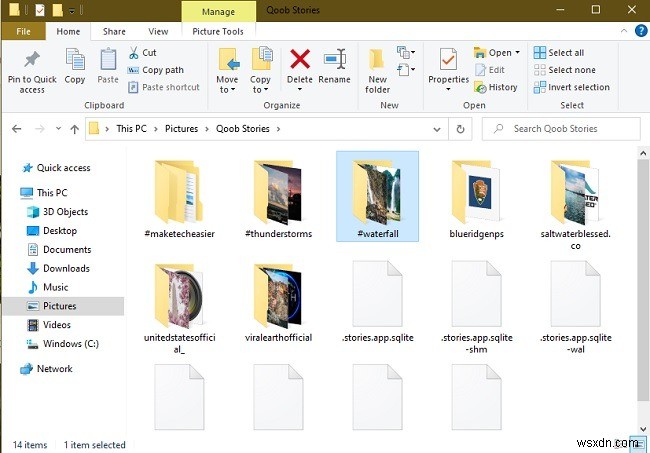
Task: Click Pin to Quick access icon
Action: 32,59
